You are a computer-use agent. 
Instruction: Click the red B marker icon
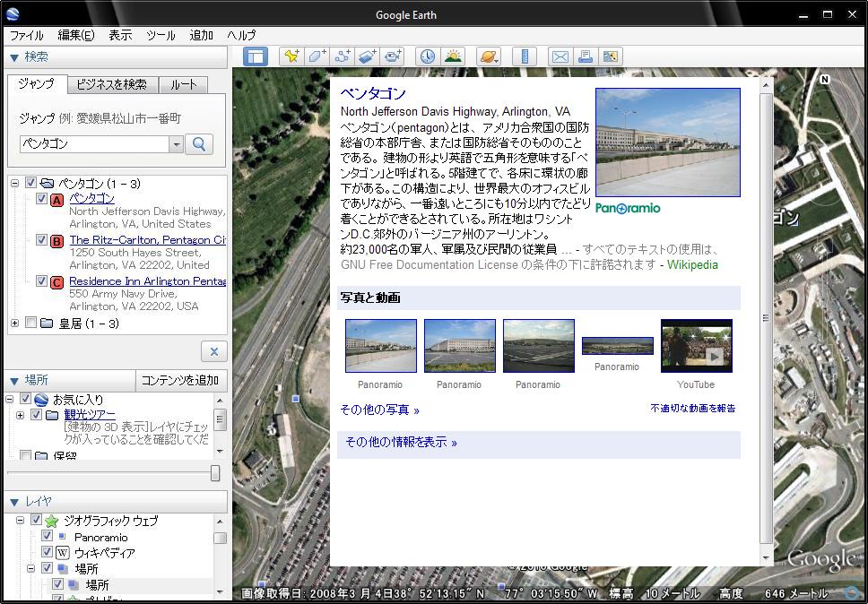click(56, 241)
